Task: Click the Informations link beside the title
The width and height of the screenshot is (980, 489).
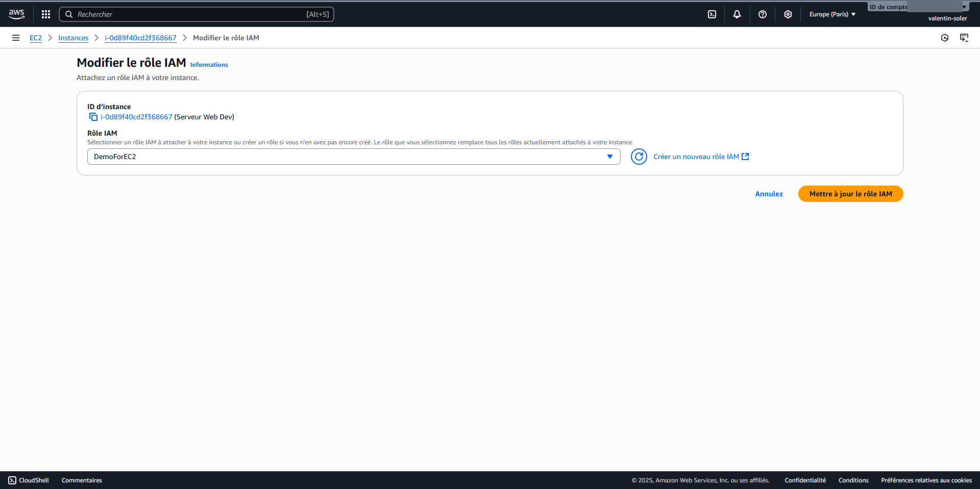Action: click(x=209, y=65)
